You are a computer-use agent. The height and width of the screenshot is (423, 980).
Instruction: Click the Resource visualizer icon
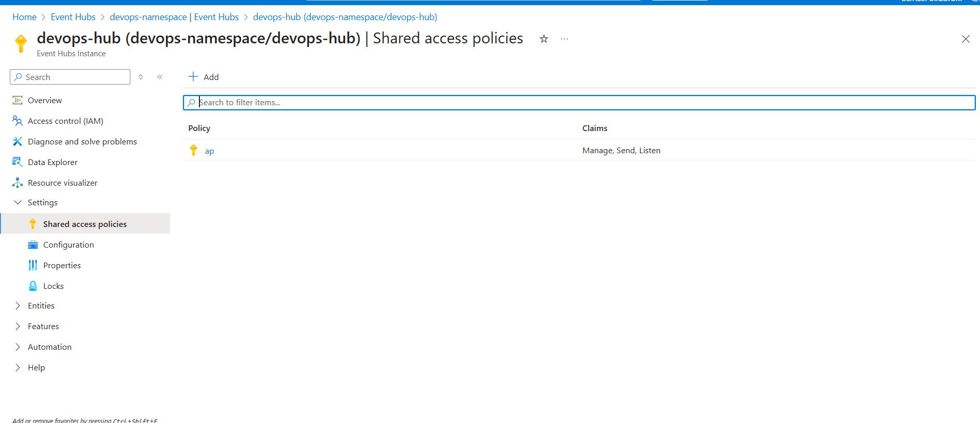(18, 183)
